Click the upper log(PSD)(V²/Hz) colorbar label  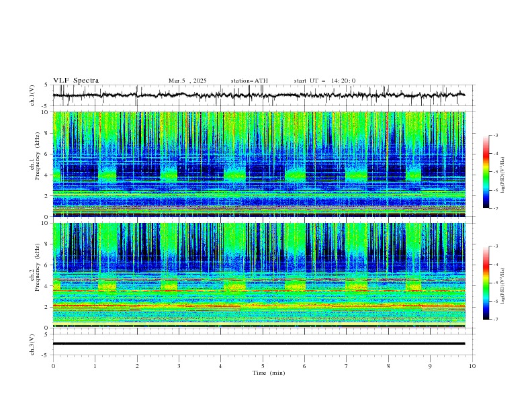(x=503, y=175)
